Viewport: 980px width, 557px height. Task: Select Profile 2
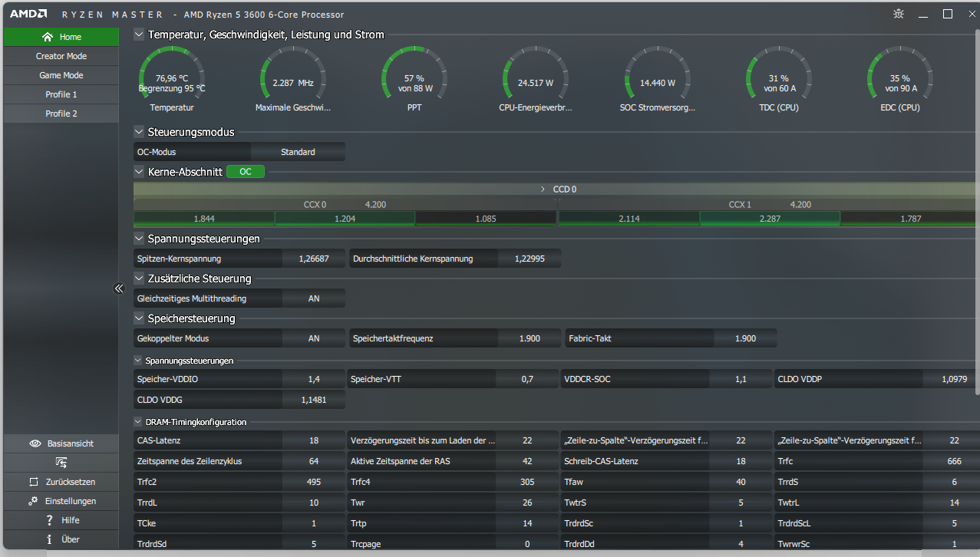tap(61, 114)
